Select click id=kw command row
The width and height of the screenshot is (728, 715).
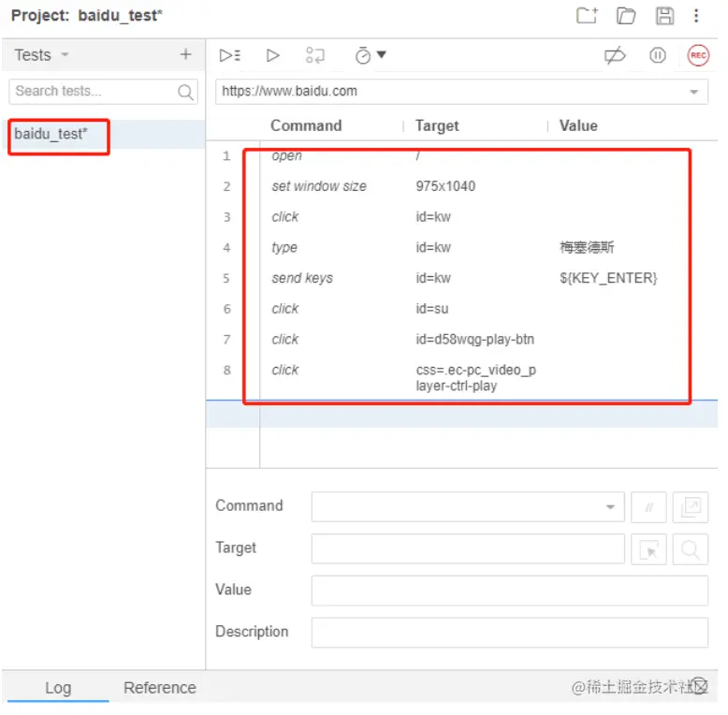point(461,217)
